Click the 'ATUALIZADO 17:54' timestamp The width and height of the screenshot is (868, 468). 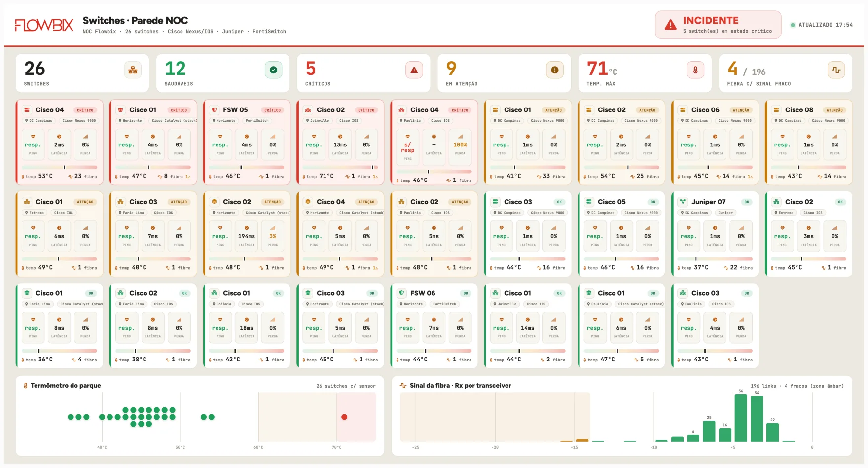point(826,25)
